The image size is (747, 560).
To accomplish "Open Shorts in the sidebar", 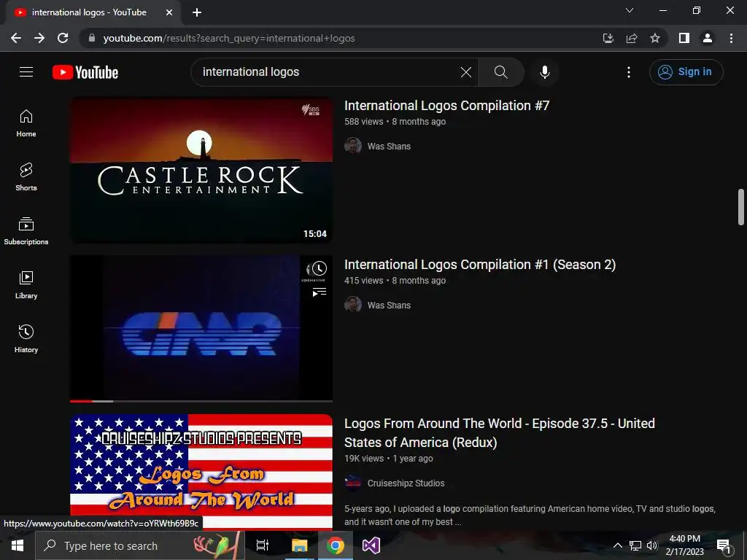I will click(x=26, y=177).
